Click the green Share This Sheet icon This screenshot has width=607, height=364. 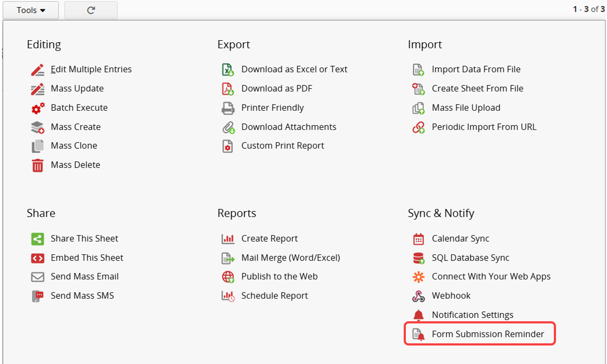[x=37, y=239]
